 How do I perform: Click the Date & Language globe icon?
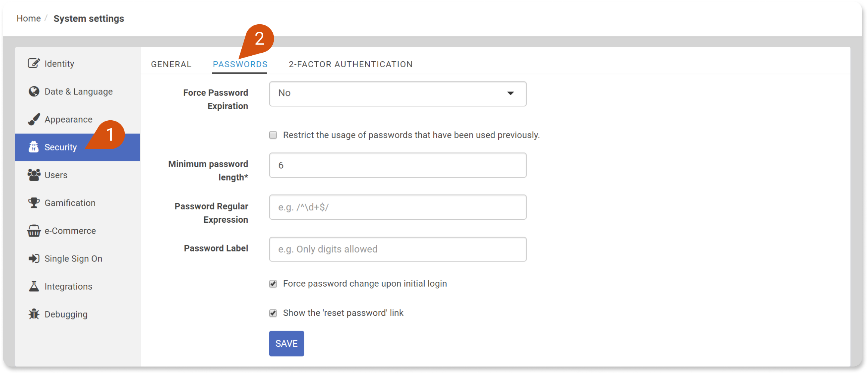click(x=34, y=92)
